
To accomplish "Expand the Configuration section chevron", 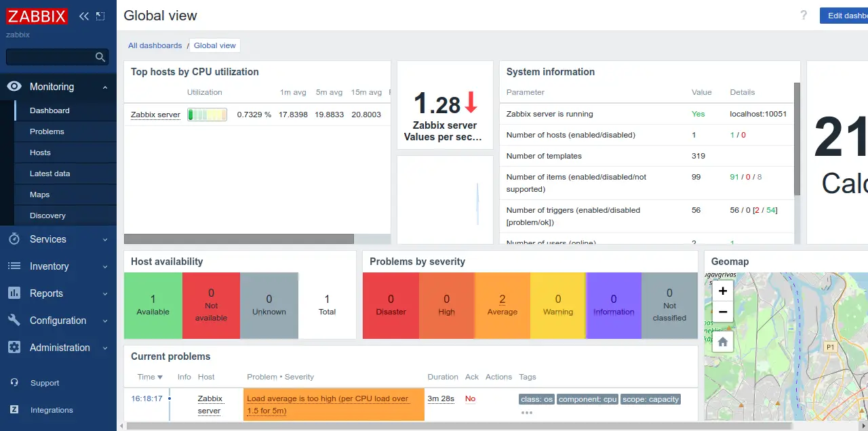I will point(105,321).
